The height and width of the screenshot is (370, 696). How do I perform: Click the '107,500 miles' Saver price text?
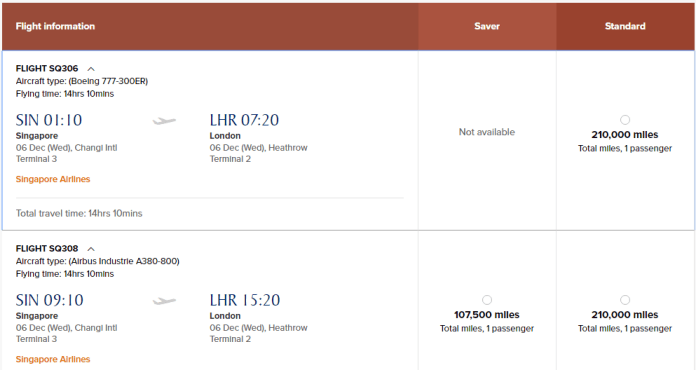pyautogui.click(x=487, y=315)
